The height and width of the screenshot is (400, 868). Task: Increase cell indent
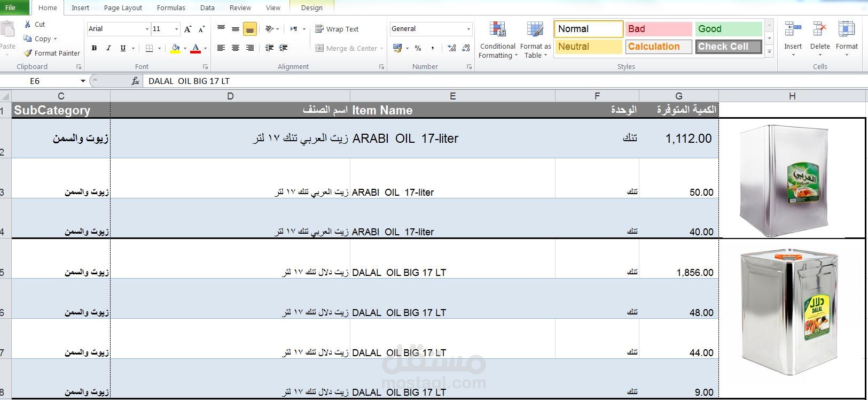click(x=284, y=48)
